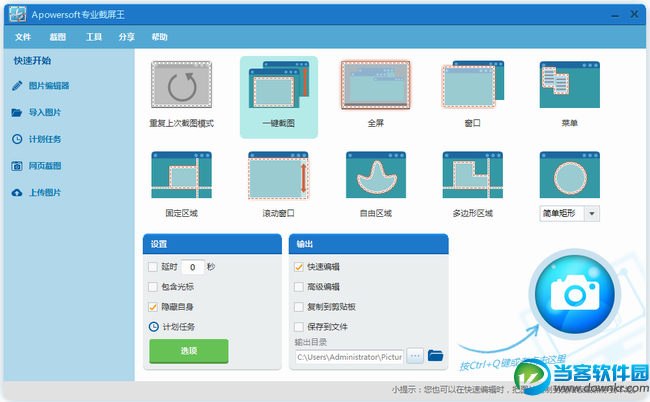Screen dimensions: 650x402
Task: Enable the 高级编辑 advanced edit checkbox
Action: click(299, 287)
